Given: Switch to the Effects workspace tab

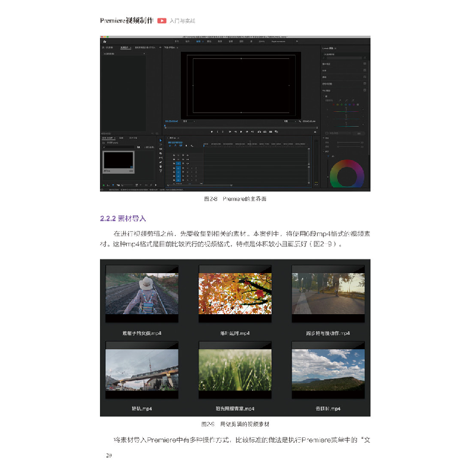Looking at the screenshot, I should click(220, 41).
